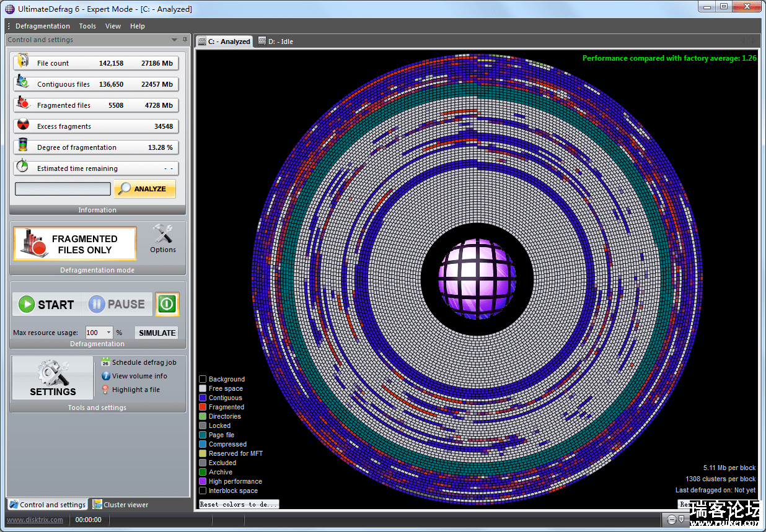Click the Excess fragments 34548 value
Viewport: 766px width, 532px height.
[164, 126]
